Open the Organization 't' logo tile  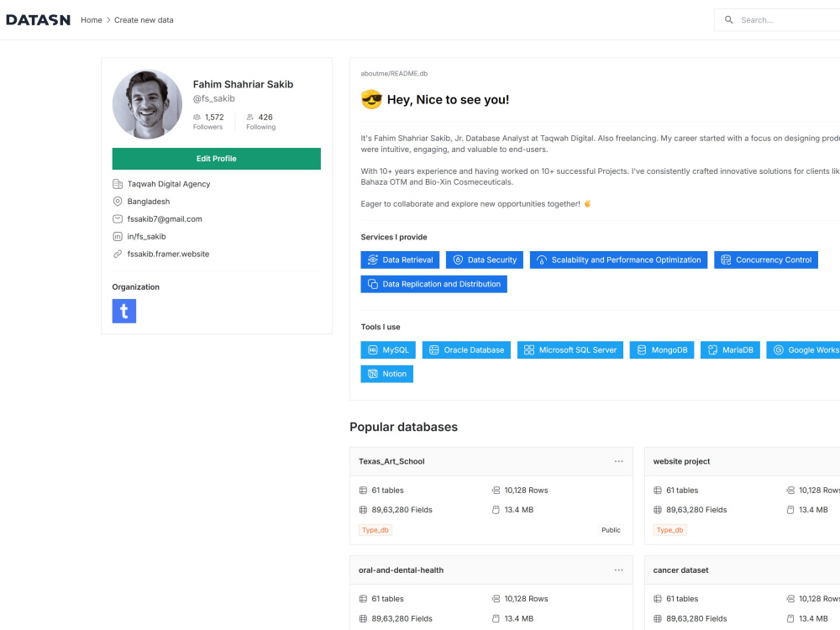[123, 311]
